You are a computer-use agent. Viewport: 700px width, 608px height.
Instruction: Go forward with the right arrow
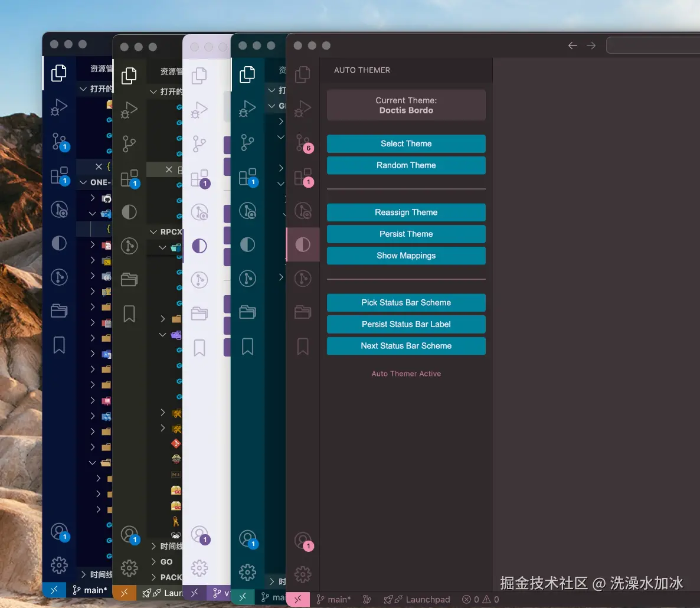(x=591, y=45)
